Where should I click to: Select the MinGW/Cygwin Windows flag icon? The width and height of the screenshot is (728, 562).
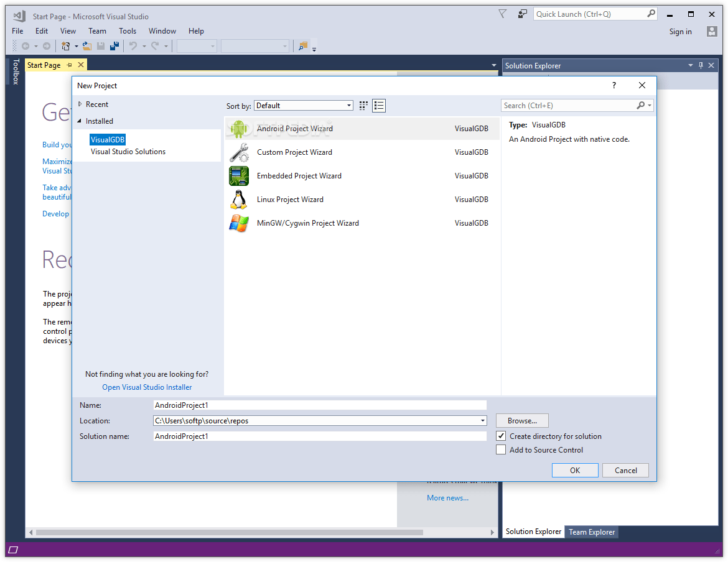239,223
